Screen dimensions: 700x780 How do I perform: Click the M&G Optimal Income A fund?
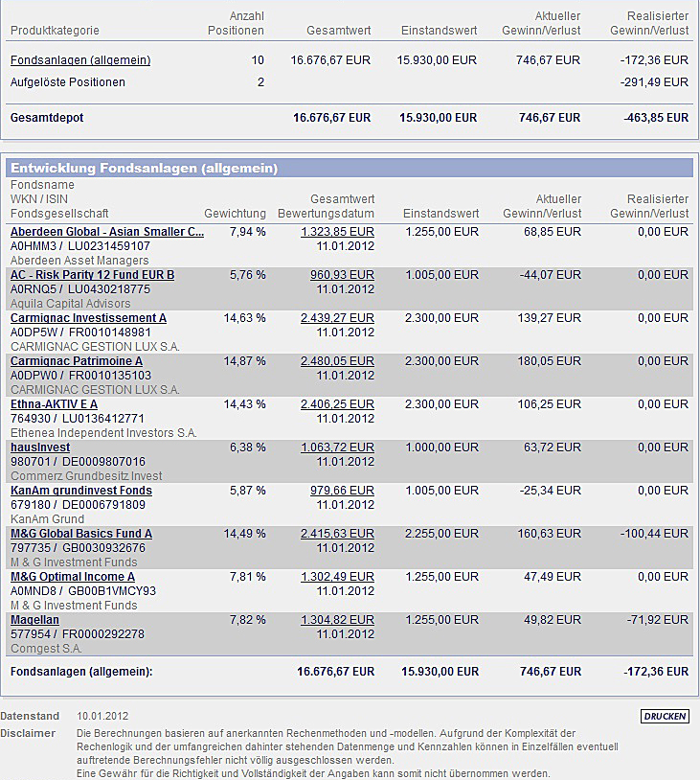coord(73,577)
